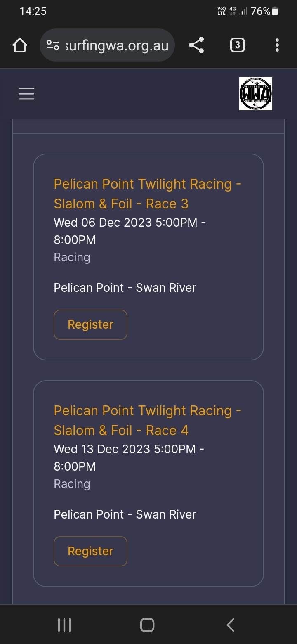
Task: Tap the surfingwa.org.au address bar
Action: click(x=116, y=45)
